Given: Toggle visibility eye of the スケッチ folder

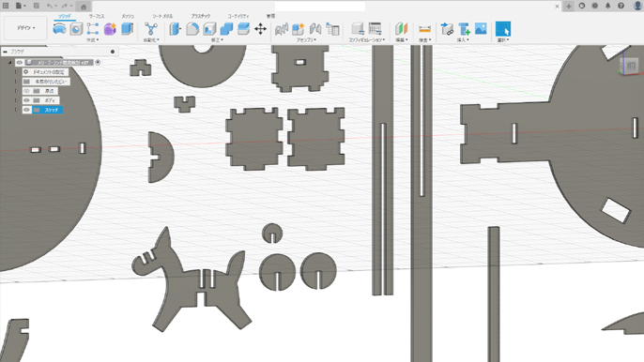Looking at the screenshot, I should [26, 110].
